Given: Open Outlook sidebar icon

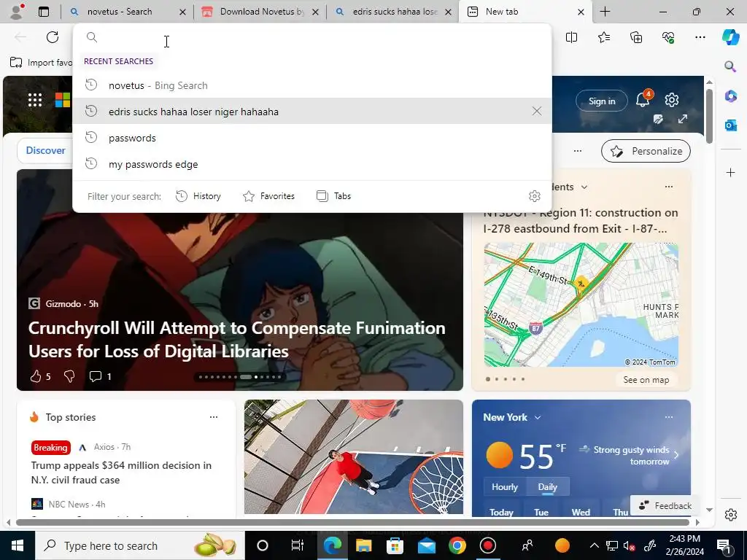Looking at the screenshot, I should 730,125.
